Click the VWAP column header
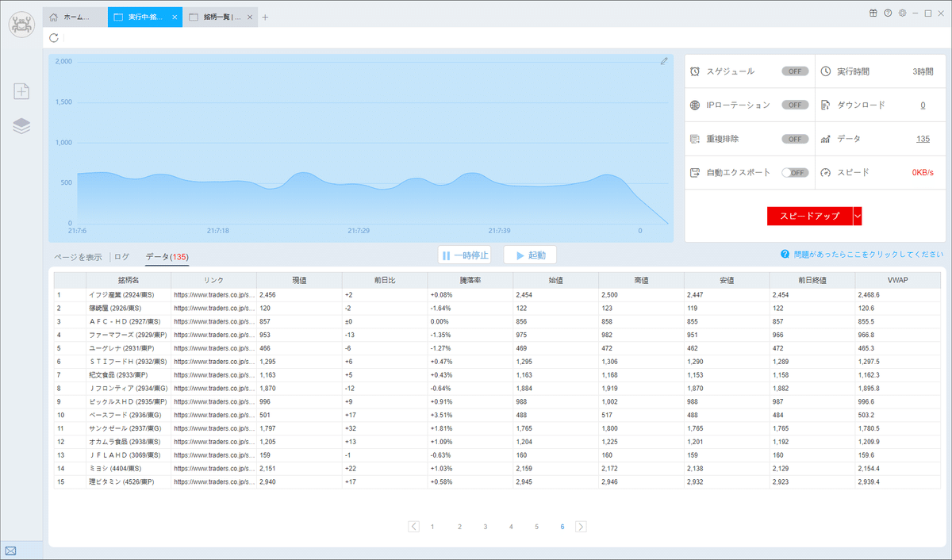Image resolution: width=952 pixels, height=560 pixels. (897, 280)
